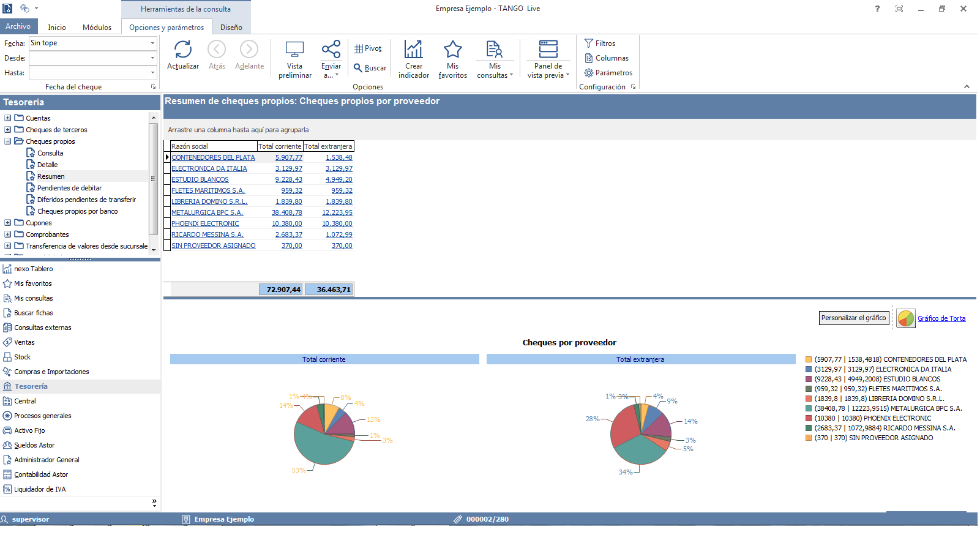
Task: Open the Hasta date dropdown
Action: [x=152, y=73]
